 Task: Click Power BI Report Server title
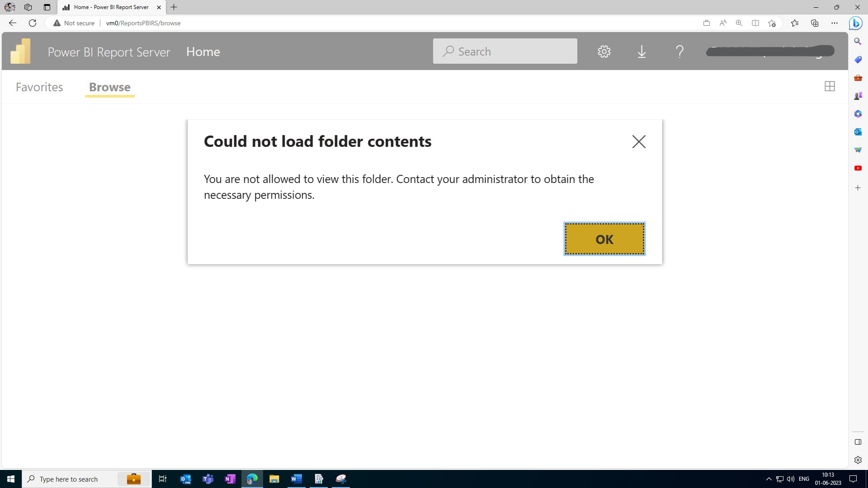tap(109, 52)
